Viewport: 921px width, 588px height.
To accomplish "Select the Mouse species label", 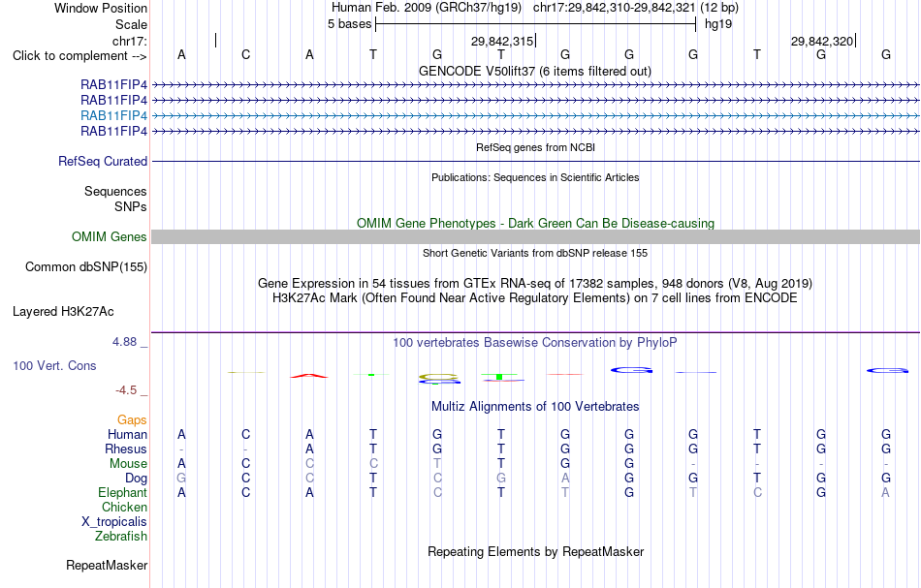I will click(x=129, y=464).
